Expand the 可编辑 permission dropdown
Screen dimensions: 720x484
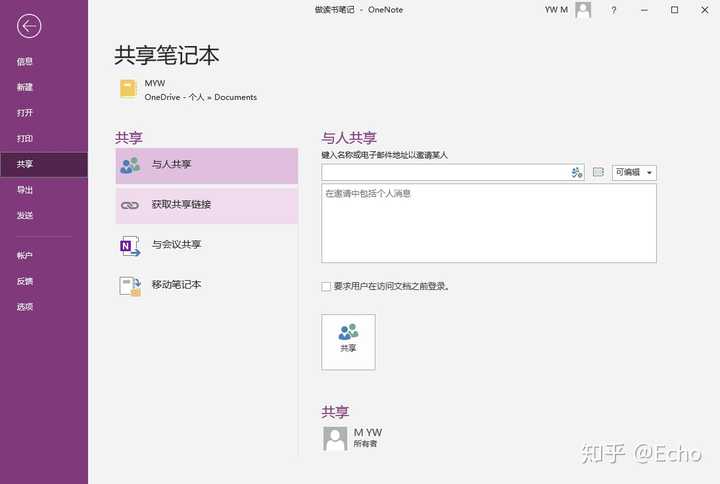(x=634, y=173)
